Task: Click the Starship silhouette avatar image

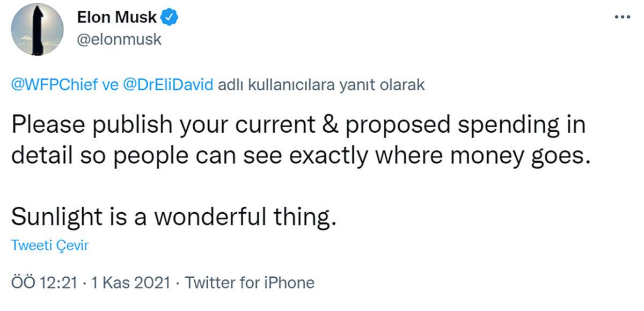Action: 36,31
